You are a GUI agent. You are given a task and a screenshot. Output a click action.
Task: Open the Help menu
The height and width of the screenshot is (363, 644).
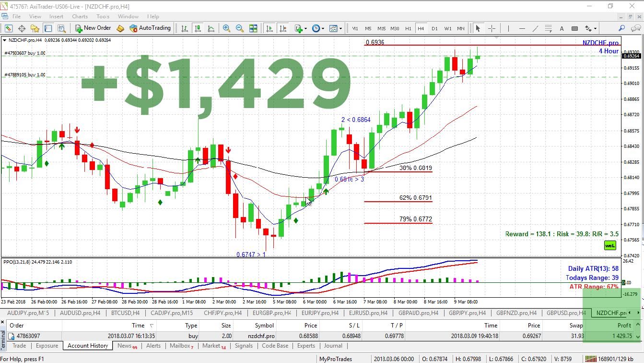point(153,16)
